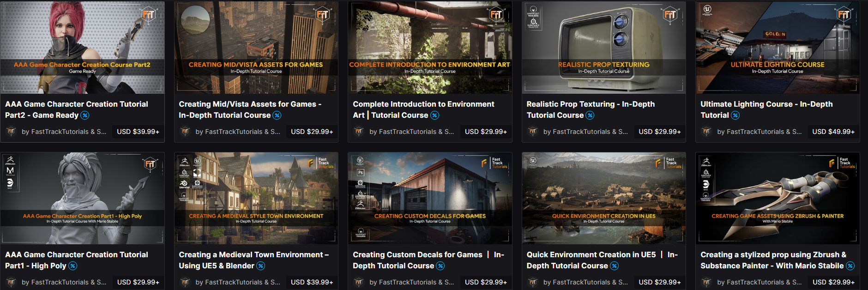Click FastTrackTutorials avatar under Realistic Prop Texturing
868x290 pixels.
point(533,132)
